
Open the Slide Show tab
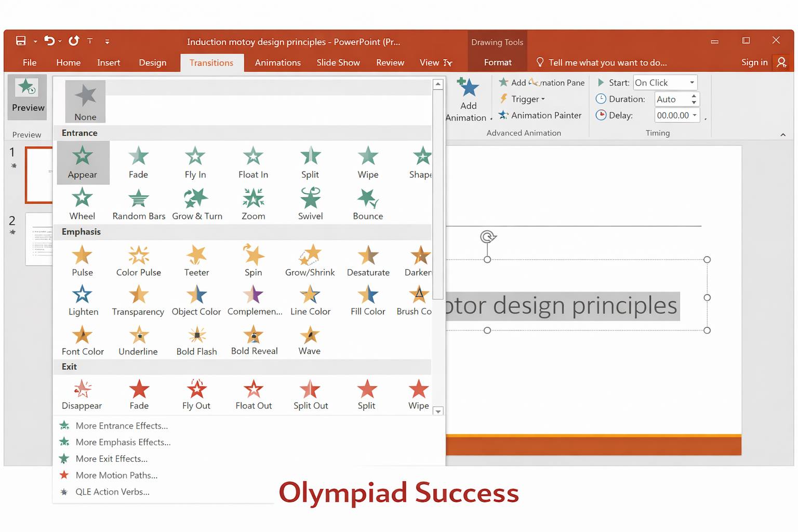(338, 63)
